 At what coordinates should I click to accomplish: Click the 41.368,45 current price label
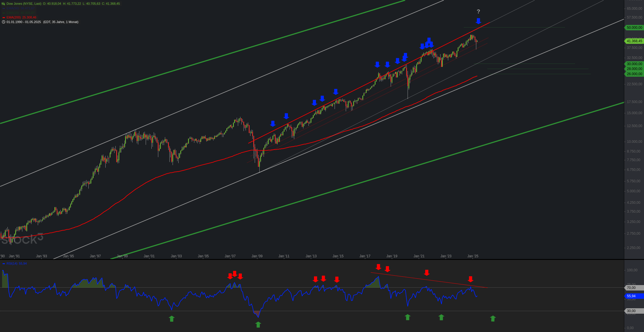click(x=634, y=41)
